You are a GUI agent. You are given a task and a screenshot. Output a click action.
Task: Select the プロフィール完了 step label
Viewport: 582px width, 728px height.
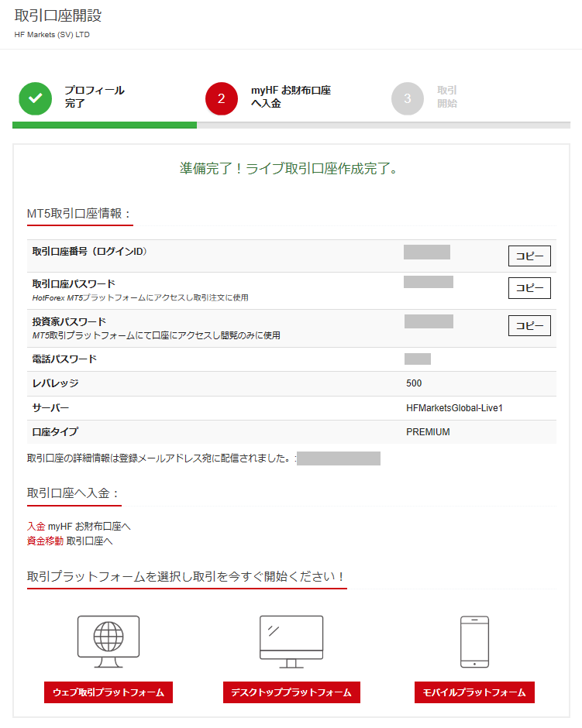94,97
